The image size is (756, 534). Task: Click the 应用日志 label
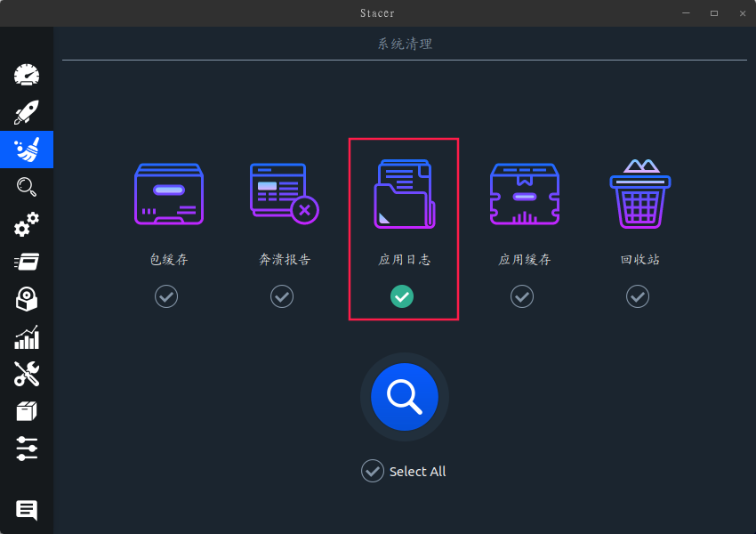405,260
